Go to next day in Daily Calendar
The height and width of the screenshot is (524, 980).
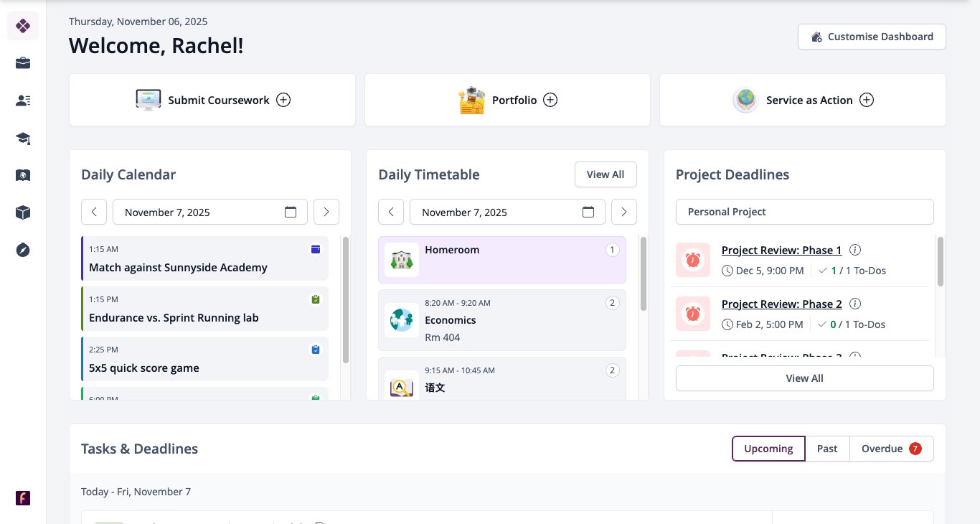(326, 212)
